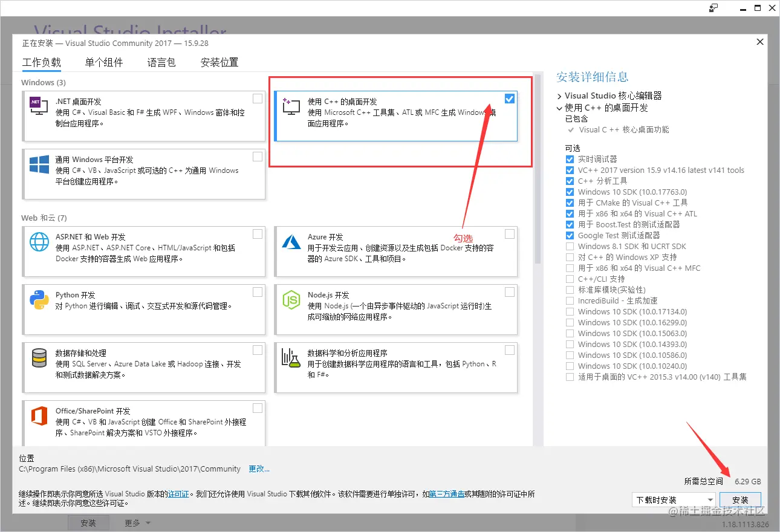780x532 pixels.
Task: Check Windows 8.1 SDK 和 UCRT SDK
Action: 570,246
